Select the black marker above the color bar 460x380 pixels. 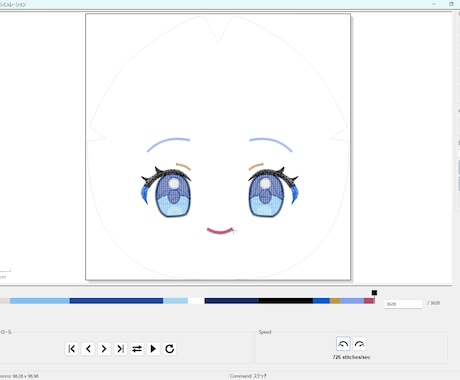click(x=374, y=293)
